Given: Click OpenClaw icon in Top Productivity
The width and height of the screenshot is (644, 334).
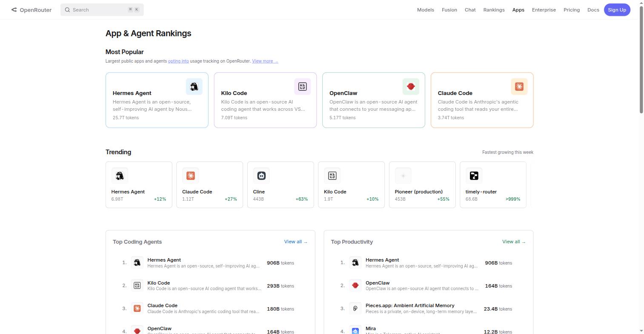Looking at the screenshot, I should click(355, 286).
